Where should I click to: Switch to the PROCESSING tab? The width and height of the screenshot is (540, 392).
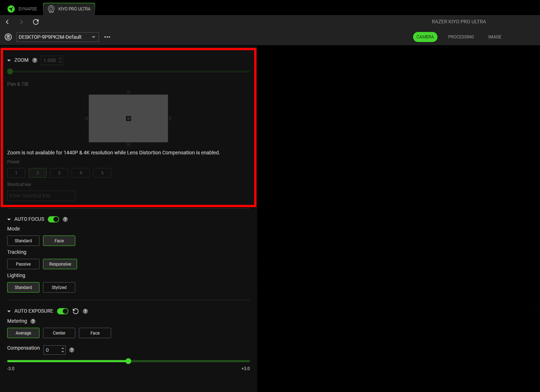(461, 37)
